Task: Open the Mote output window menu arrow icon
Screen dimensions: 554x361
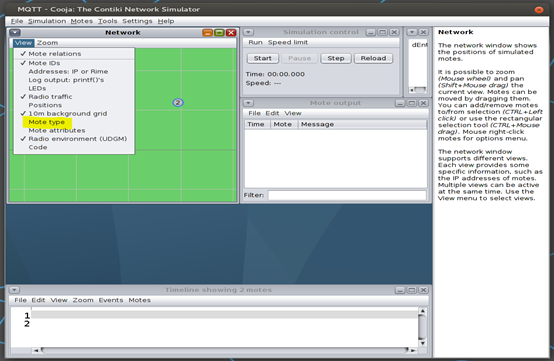Action: point(248,103)
